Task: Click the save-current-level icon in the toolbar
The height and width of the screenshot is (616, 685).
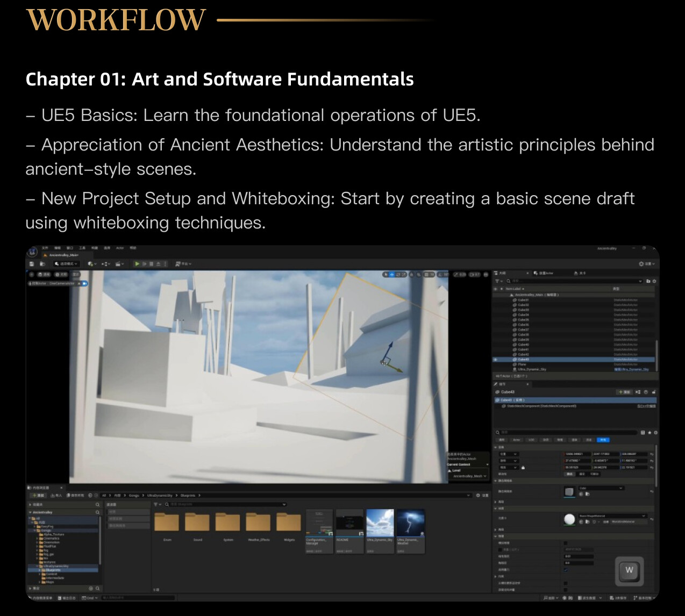Action: (31, 264)
